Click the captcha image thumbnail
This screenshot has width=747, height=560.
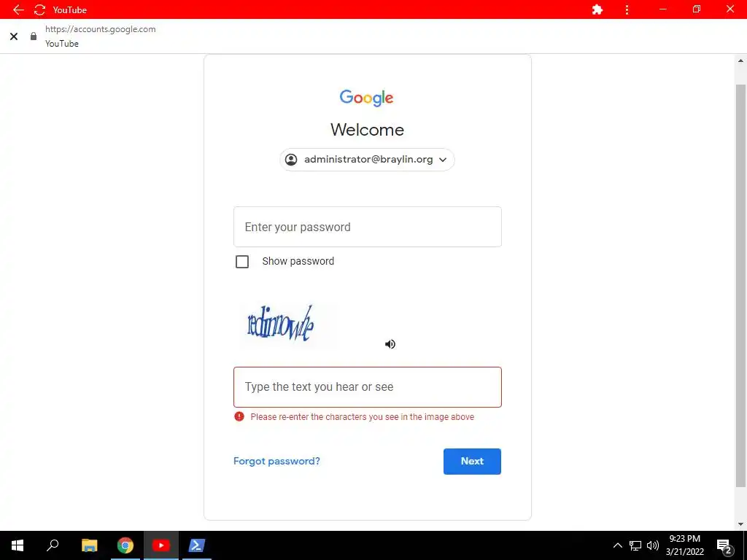(287, 324)
